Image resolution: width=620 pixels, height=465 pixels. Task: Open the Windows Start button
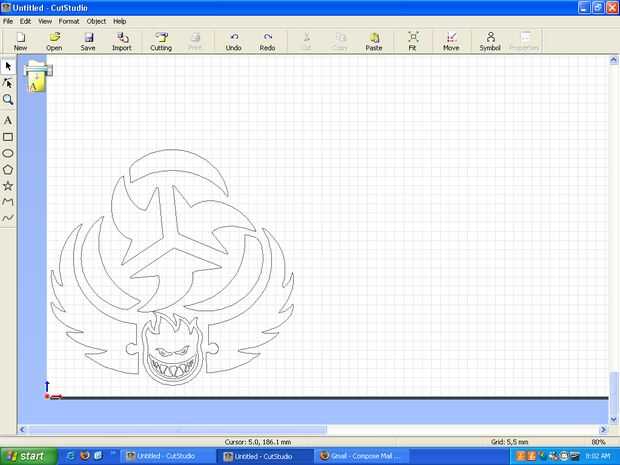click(x=28, y=456)
